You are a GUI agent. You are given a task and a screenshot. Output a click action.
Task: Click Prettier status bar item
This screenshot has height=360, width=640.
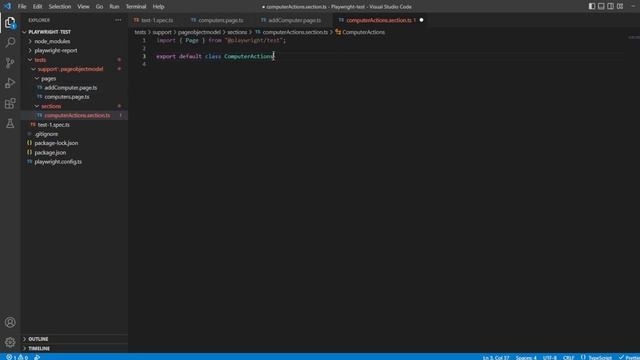coord(629,358)
